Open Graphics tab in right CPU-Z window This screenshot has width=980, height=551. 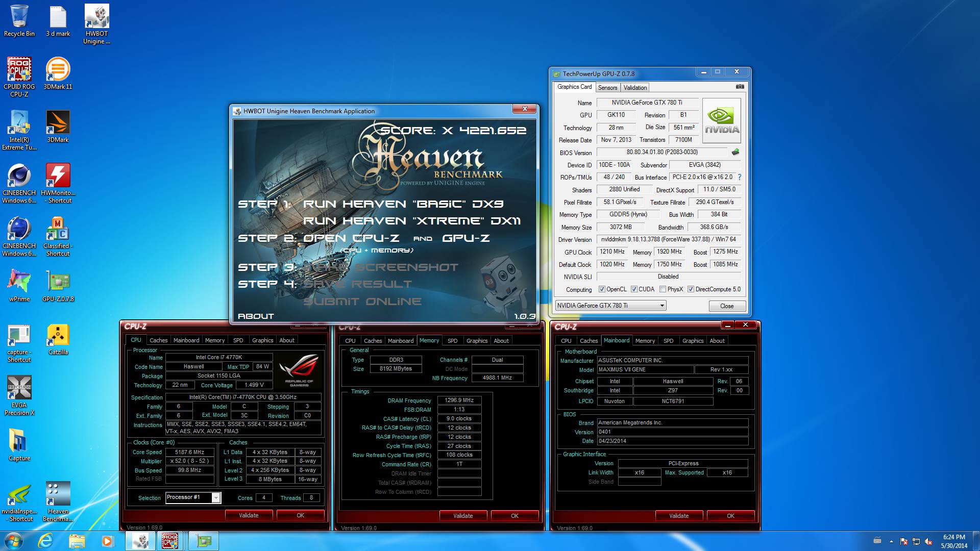coord(693,341)
